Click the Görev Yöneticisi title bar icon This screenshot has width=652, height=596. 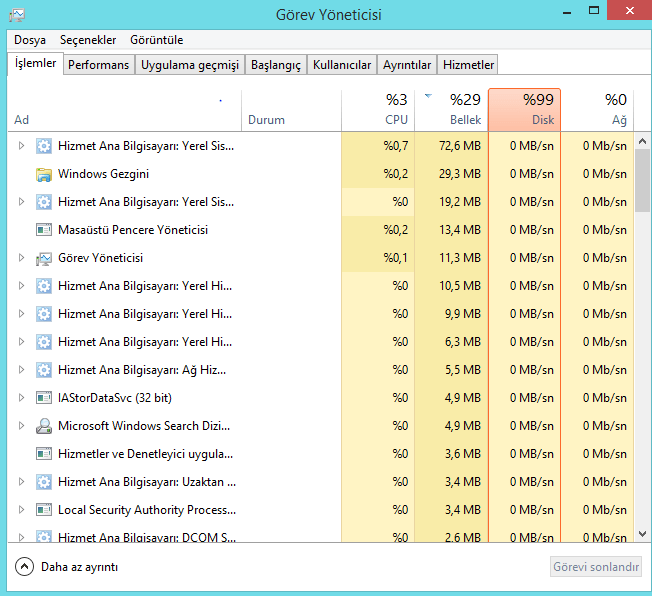[x=17, y=15]
